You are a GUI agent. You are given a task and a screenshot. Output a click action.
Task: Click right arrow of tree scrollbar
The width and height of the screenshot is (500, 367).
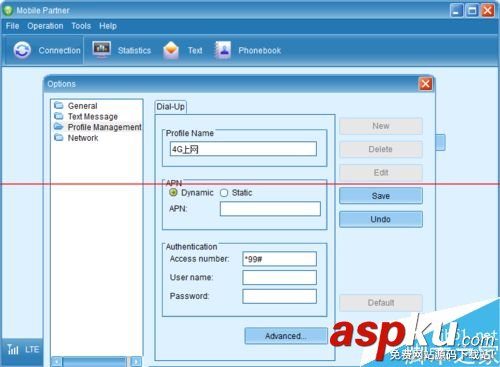pyautogui.click(x=136, y=362)
